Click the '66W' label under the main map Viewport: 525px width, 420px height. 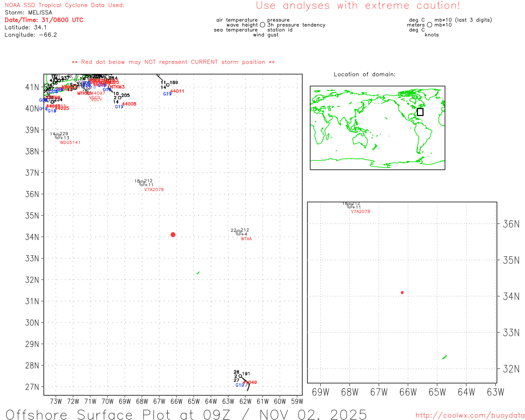[176, 401]
